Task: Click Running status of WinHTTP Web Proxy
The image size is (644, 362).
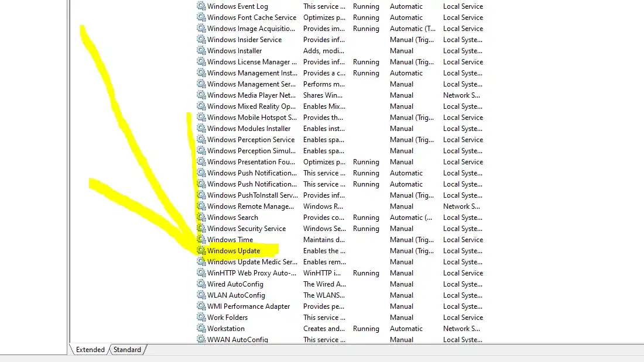Action: pos(366,273)
